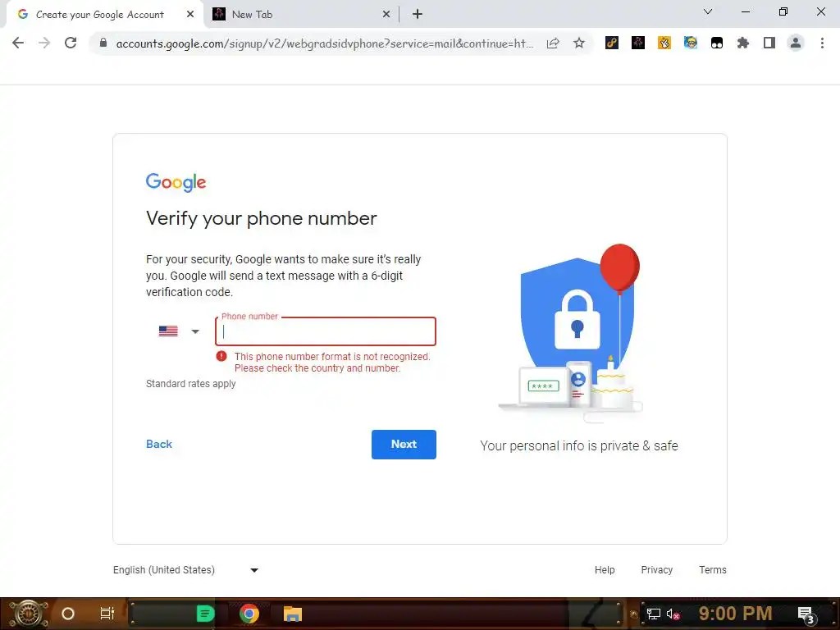Open the side panel icon
The image size is (840, 630).
(769, 43)
